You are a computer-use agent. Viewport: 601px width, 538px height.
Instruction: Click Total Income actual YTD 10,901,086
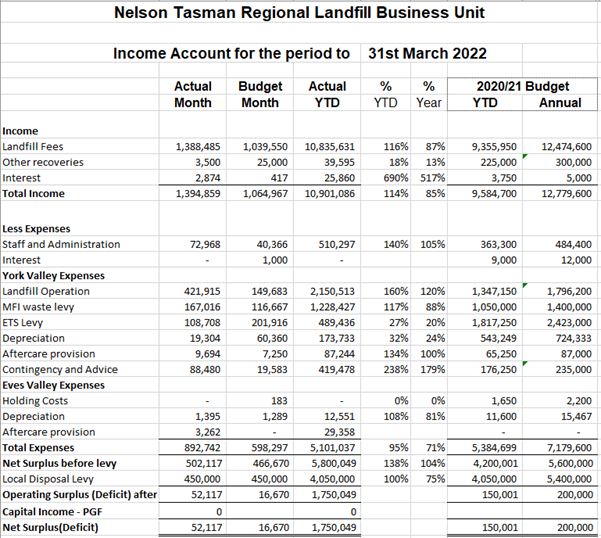(330, 194)
